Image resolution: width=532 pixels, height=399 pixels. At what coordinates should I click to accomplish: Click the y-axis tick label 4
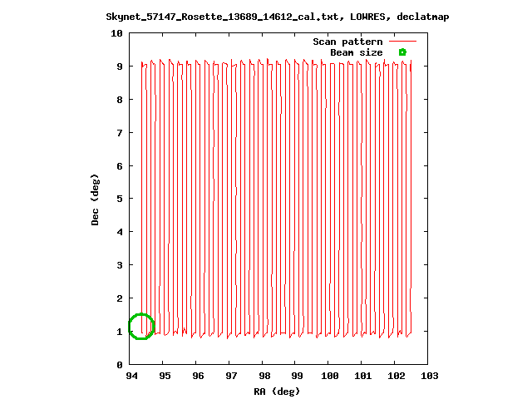point(120,232)
